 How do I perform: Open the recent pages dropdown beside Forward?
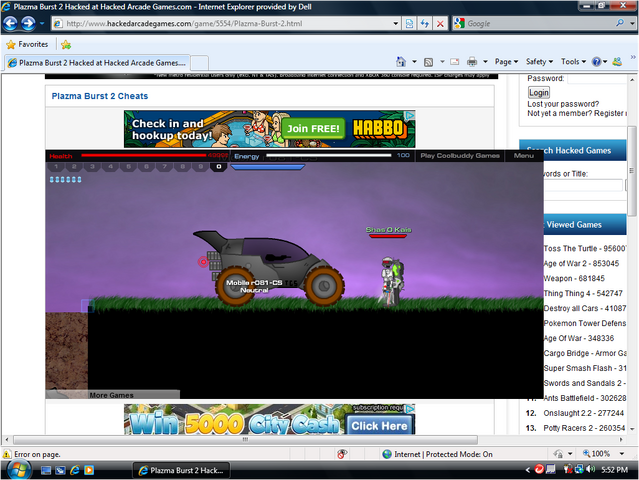42,24
